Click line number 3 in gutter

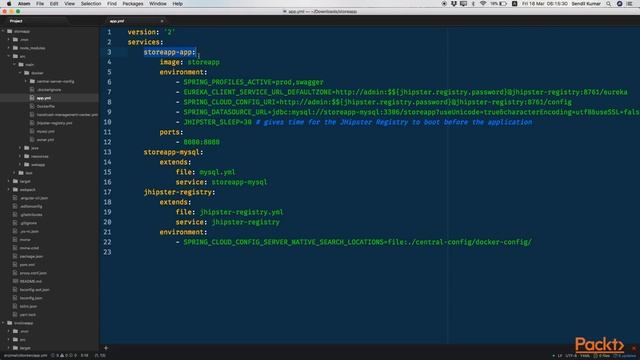[x=109, y=52]
